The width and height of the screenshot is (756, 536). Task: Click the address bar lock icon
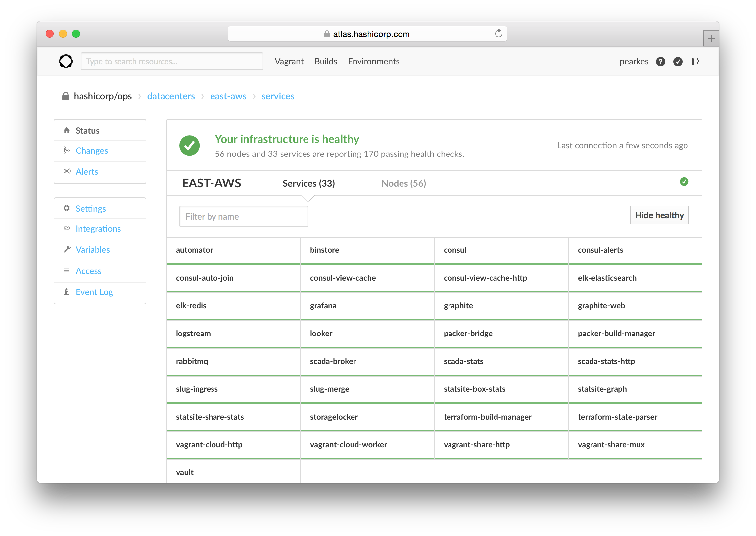point(327,34)
